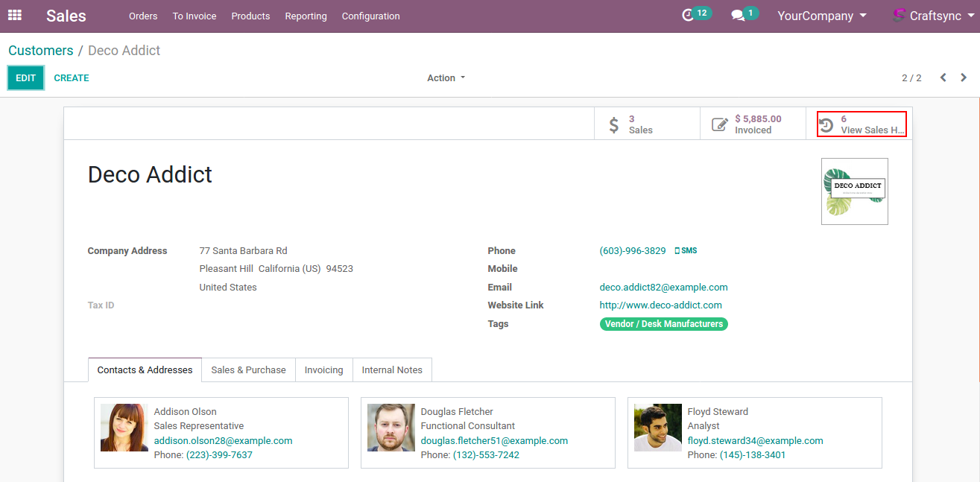Viewport: 980px width, 482px height.
Task: Switch to the Internal Notes tab
Action: (x=392, y=370)
